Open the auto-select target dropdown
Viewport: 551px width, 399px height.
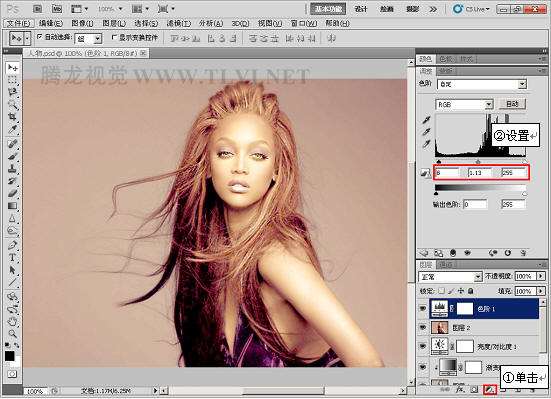click(98, 39)
